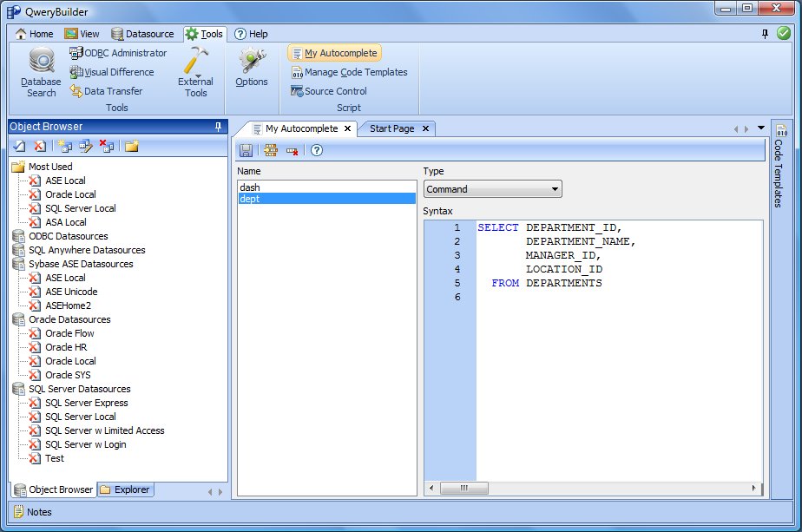This screenshot has height=532, width=802.
Task: Select Object Browser bottom tab
Action: [x=54, y=489]
